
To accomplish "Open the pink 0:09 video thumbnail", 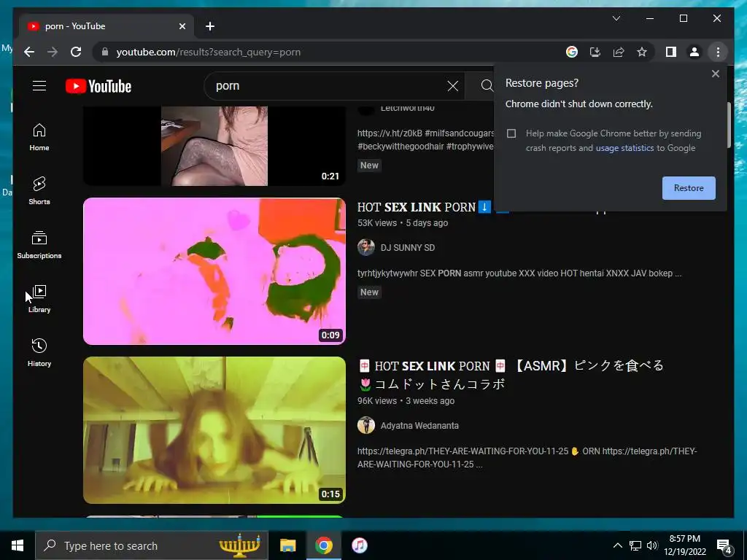I will tap(214, 271).
